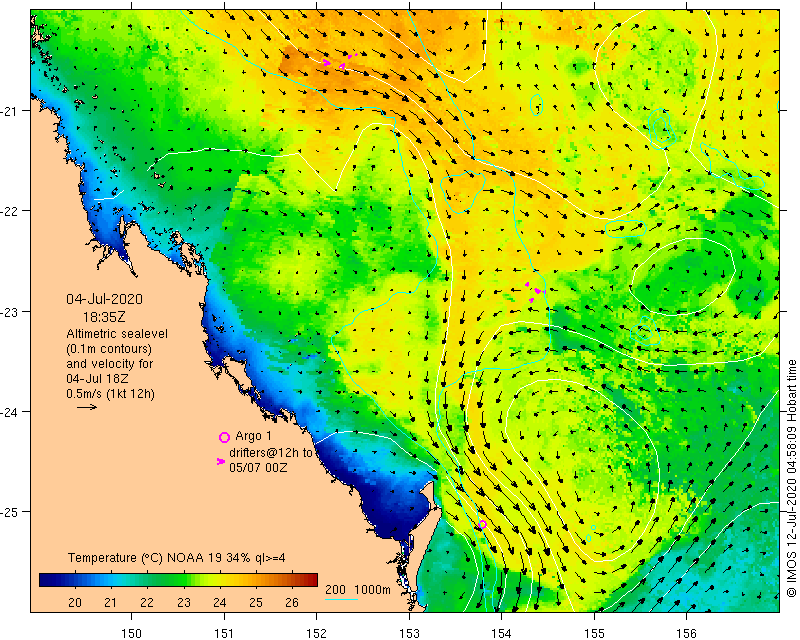Viewport: 800px width, 640px height.
Task: Click the colorbar tick label '26'
Action: tap(292, 603)
